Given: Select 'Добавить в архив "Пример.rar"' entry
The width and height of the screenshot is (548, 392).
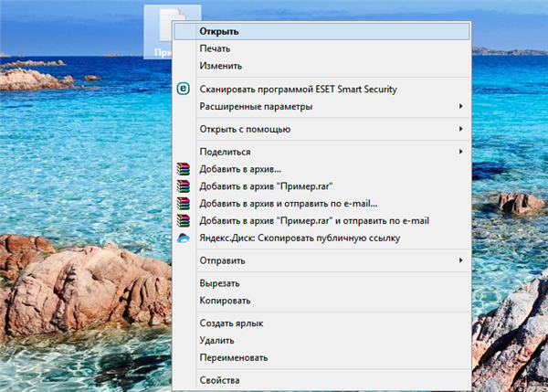Looking at the screenshot, I should click(x=321, y=186).
